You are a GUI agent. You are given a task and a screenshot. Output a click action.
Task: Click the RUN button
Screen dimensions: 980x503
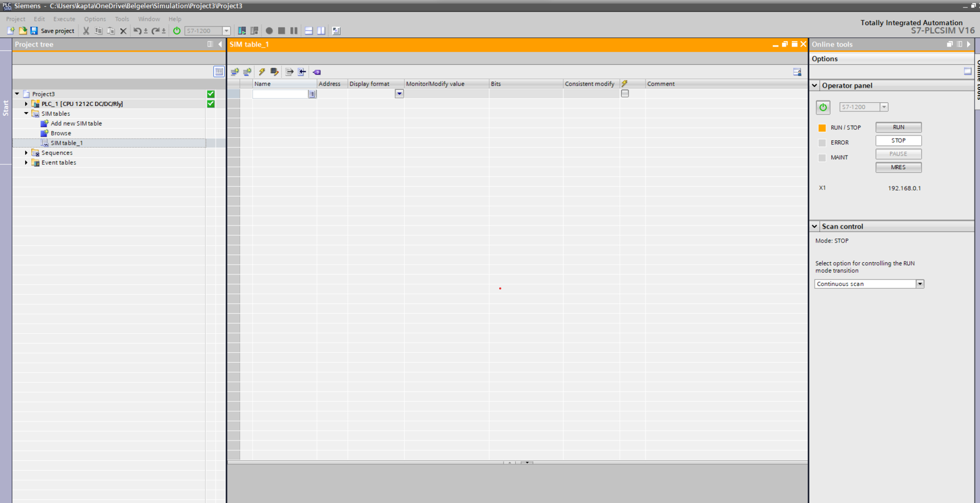click(899, 127)
